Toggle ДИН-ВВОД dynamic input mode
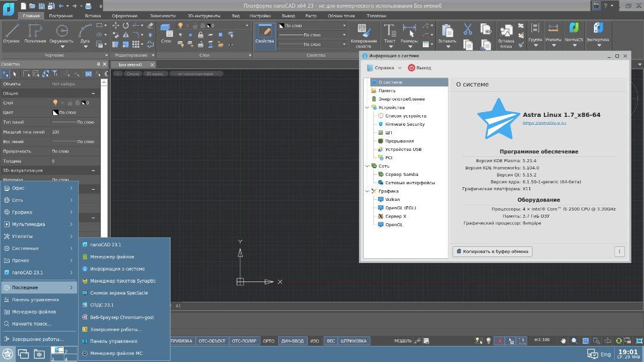 pos(292,341)
